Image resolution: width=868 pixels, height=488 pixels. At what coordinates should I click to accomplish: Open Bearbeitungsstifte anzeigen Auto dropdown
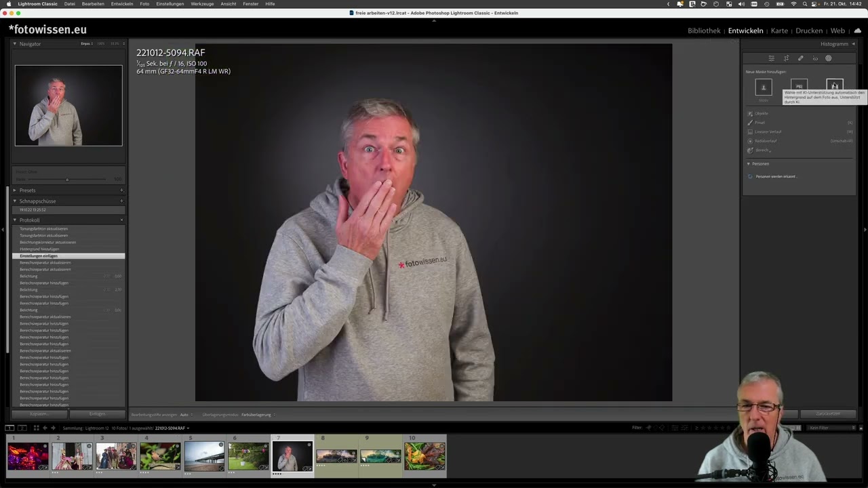coord(185,415)
